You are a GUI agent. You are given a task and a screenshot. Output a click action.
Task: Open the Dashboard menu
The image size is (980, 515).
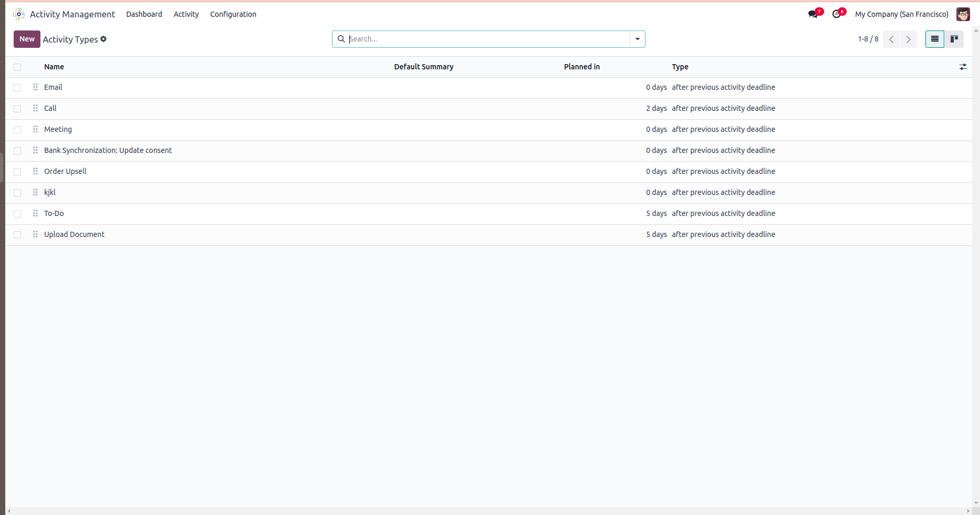144,14
